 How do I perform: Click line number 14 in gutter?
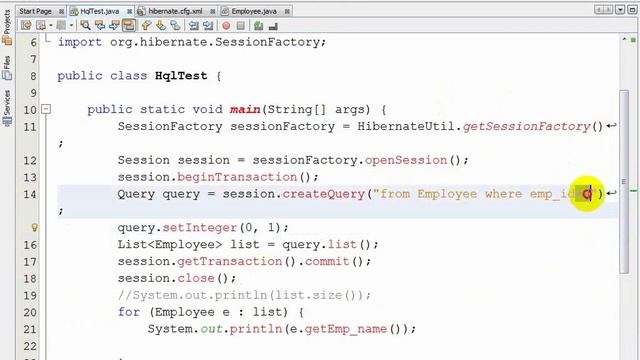click(x=30, y=194)
